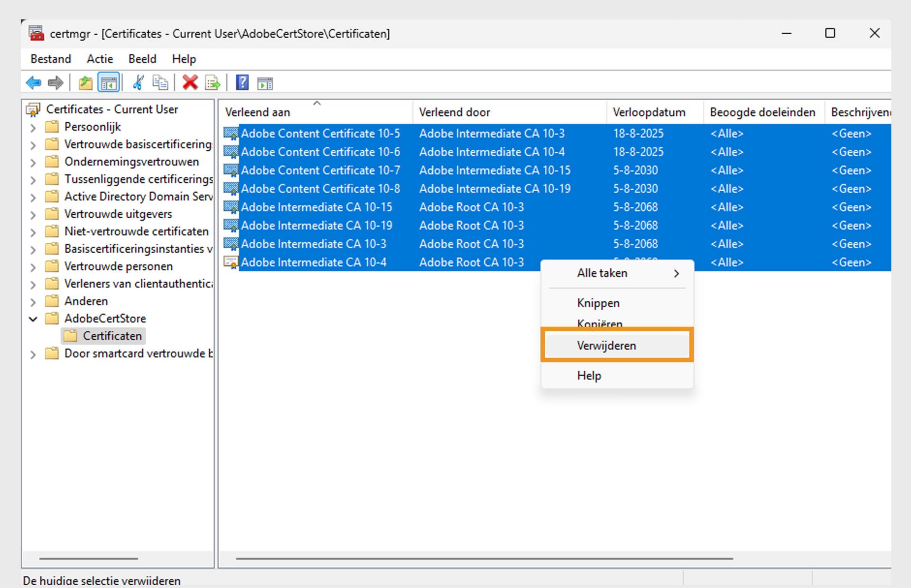Choose Knippen in the context menu

617,303
